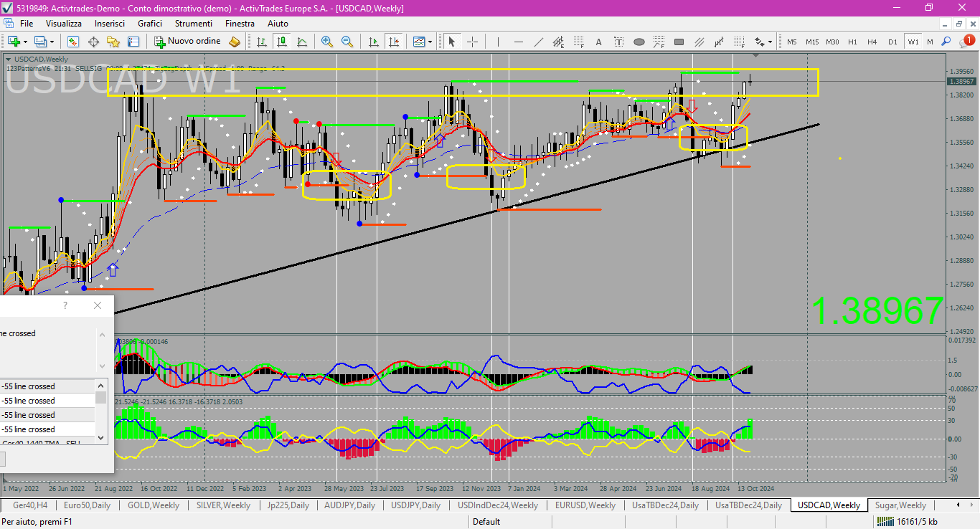The image size is (980, 529).
Task: Select ellipse drawing tool
Action: point(639,42)
